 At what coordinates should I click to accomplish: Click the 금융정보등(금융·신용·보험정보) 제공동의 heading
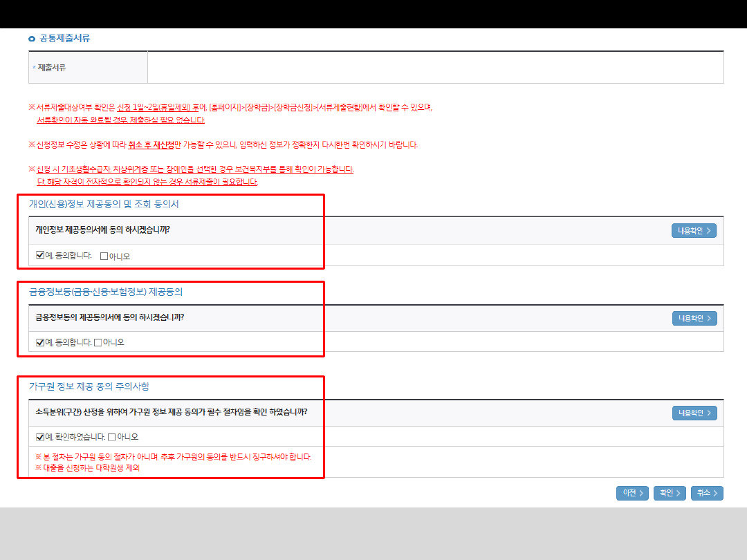(x=106, y=292)
